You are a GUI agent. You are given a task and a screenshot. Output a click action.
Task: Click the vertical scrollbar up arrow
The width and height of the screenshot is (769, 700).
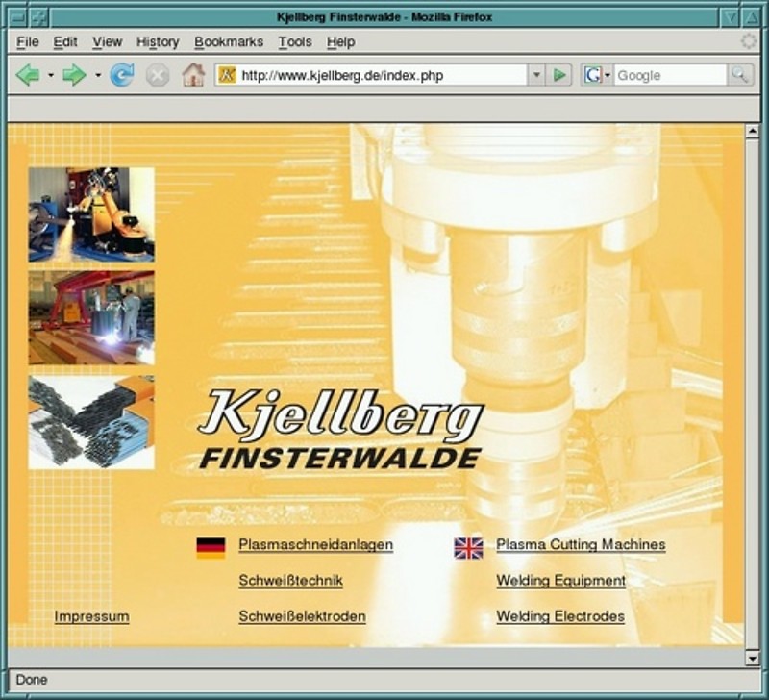point(752,132)
